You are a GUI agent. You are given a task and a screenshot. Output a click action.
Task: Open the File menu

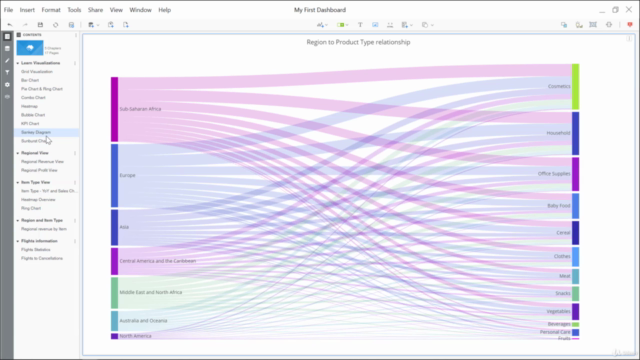pos(8,10)
